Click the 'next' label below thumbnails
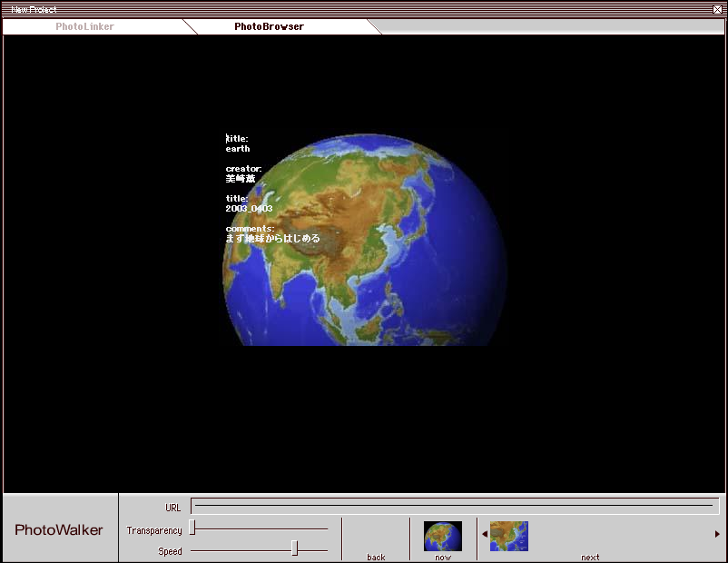728x563 pixels. coord(590,557)
